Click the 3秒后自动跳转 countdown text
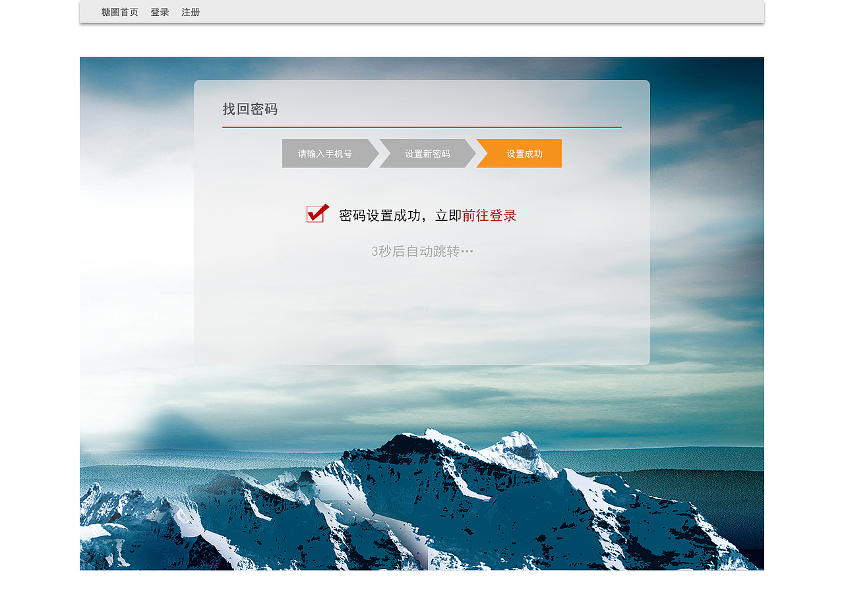The width and height of the screenshot is (844, 616). [422, 251]
